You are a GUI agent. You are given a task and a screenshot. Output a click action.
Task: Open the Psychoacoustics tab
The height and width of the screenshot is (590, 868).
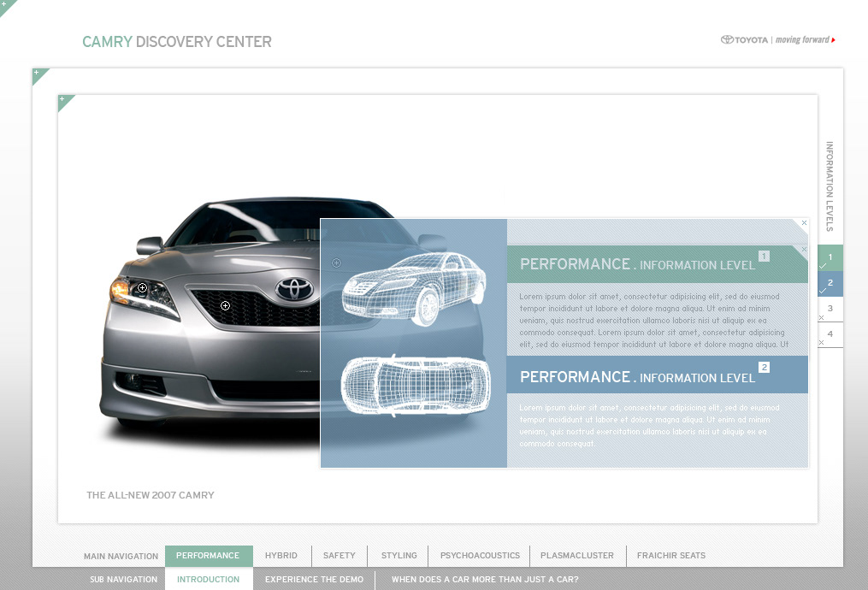coord(480,556)
